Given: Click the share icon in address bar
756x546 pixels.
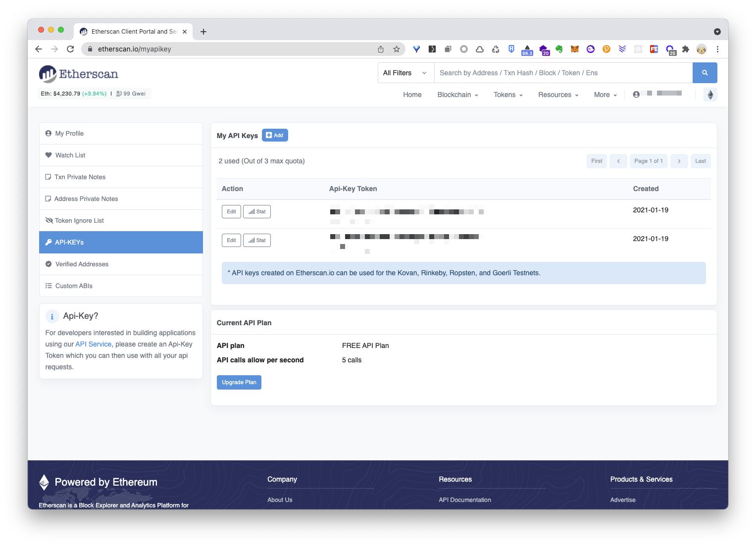Looking at the screenshot, I should pos(380,49).
